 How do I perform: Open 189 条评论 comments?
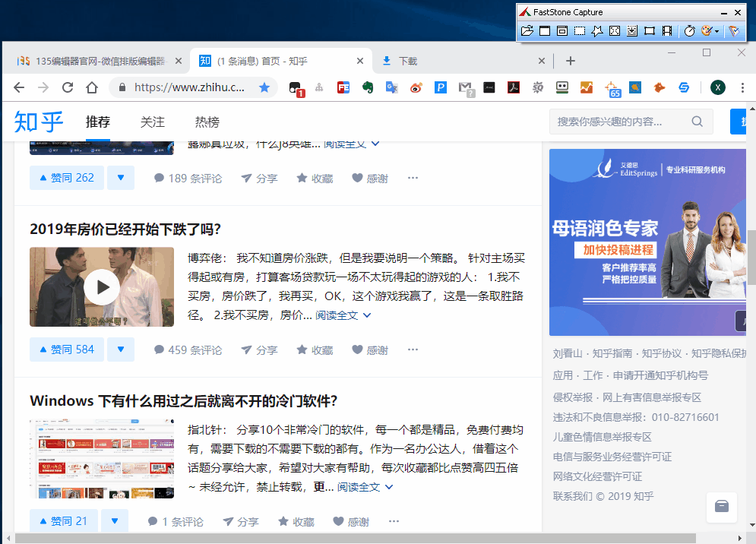(x=188, y=179)
